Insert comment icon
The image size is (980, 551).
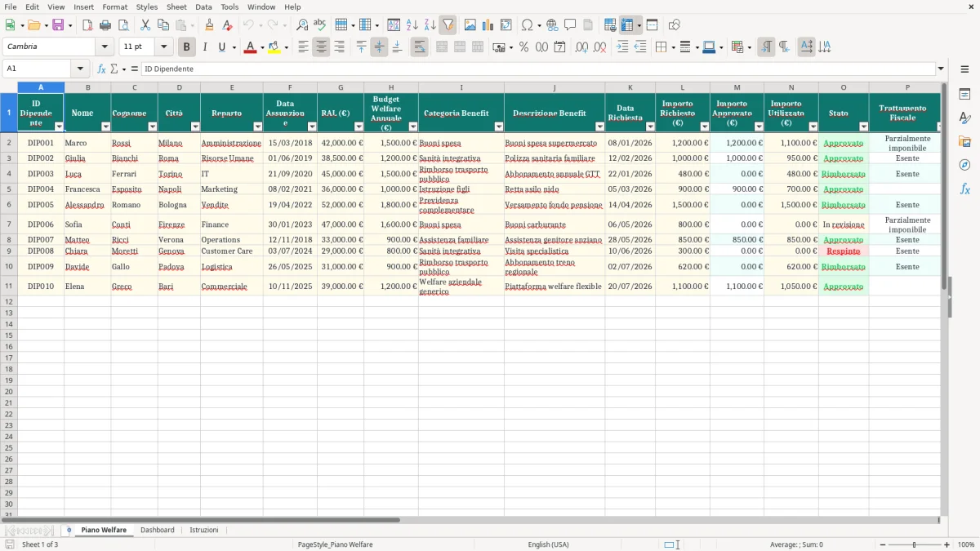click(570, 25)
